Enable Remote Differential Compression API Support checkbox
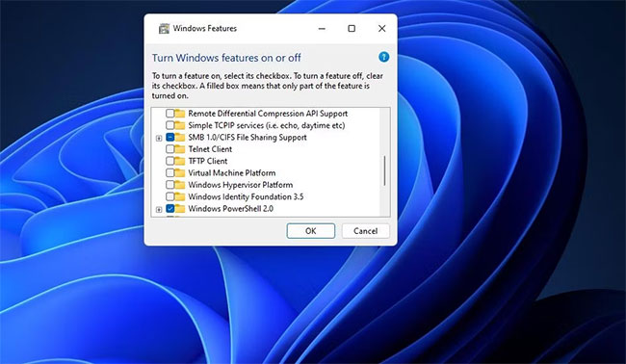 click(170, 114)
